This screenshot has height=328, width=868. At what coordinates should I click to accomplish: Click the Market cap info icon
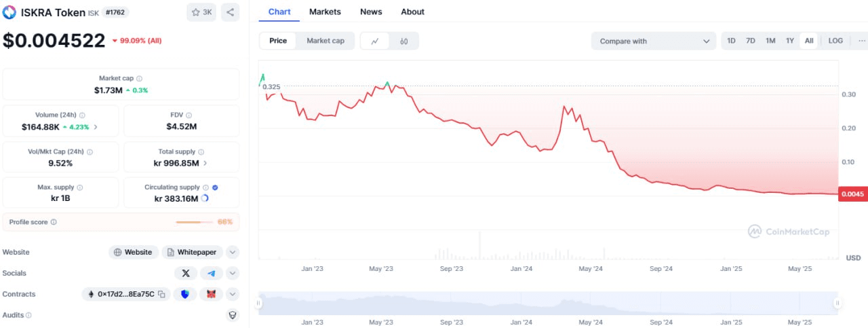(140, 79)
